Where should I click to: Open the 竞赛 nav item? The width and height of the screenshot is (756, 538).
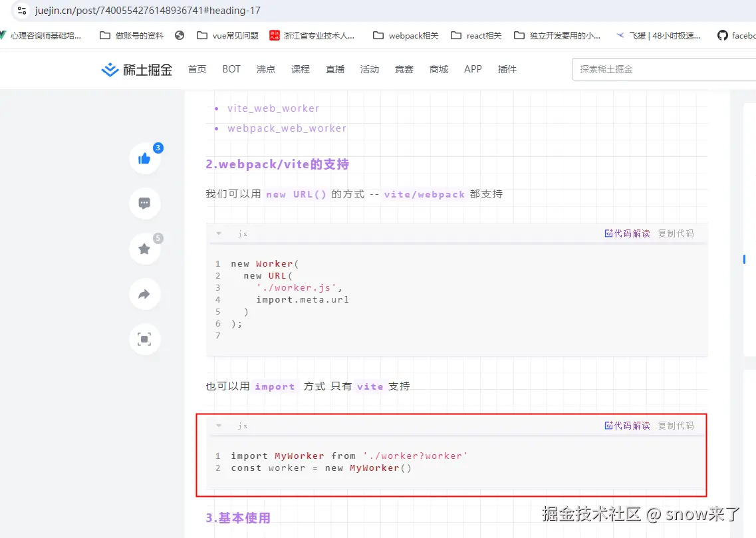(404, 69)
